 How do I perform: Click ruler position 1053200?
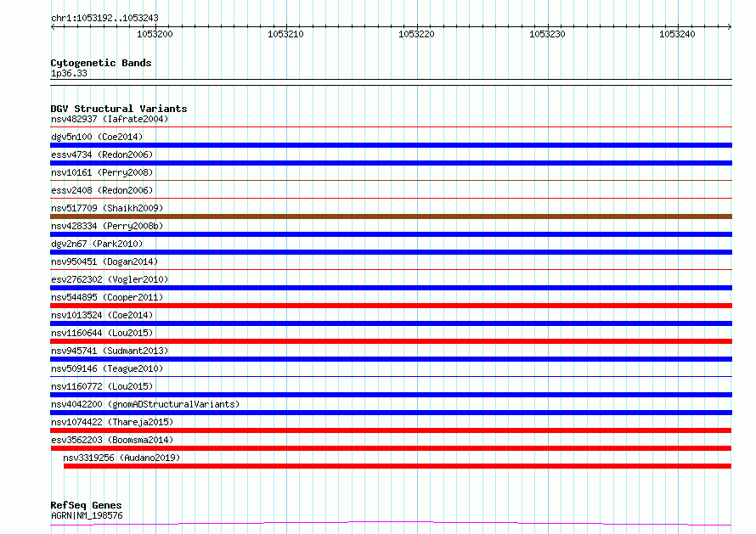[155, 34]
